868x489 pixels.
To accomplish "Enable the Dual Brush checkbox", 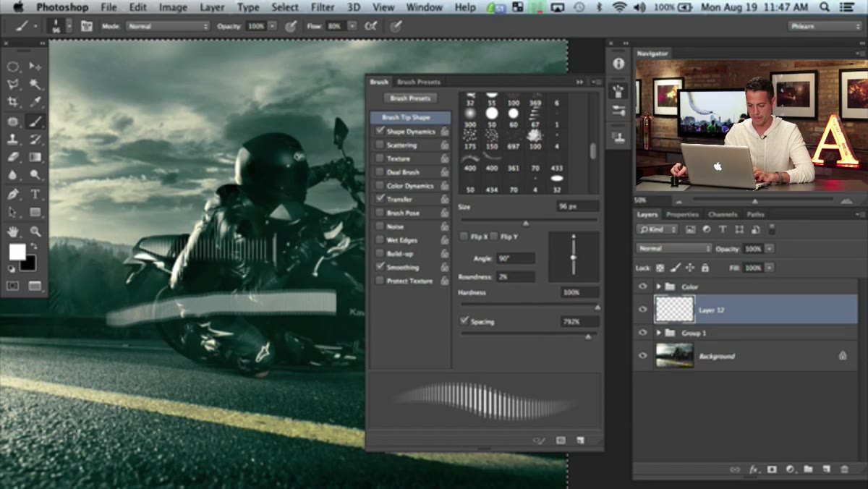I will coord(380,172).
